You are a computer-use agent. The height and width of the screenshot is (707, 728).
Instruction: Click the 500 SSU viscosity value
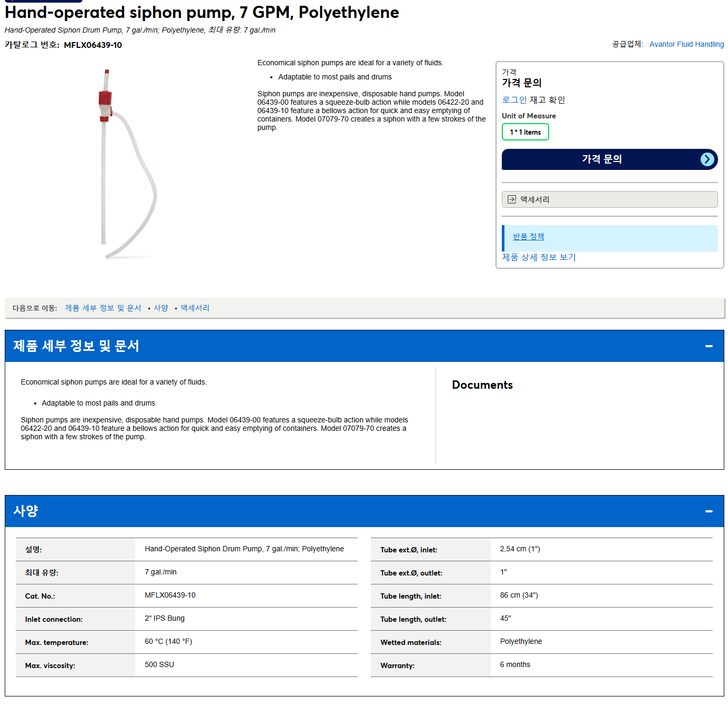pyautogui.click(x=159, y=665)
